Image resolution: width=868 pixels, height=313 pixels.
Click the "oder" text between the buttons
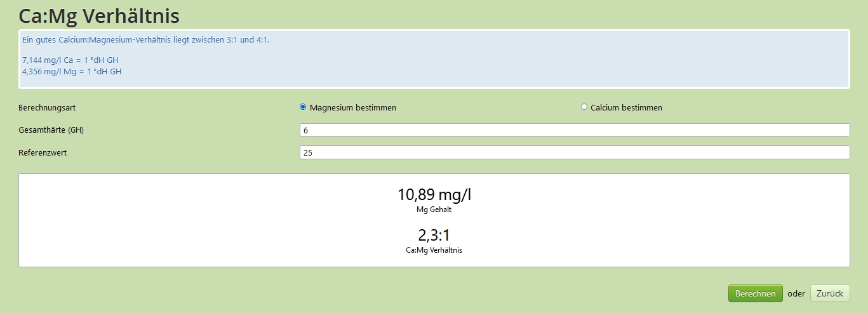click(796, 294)
